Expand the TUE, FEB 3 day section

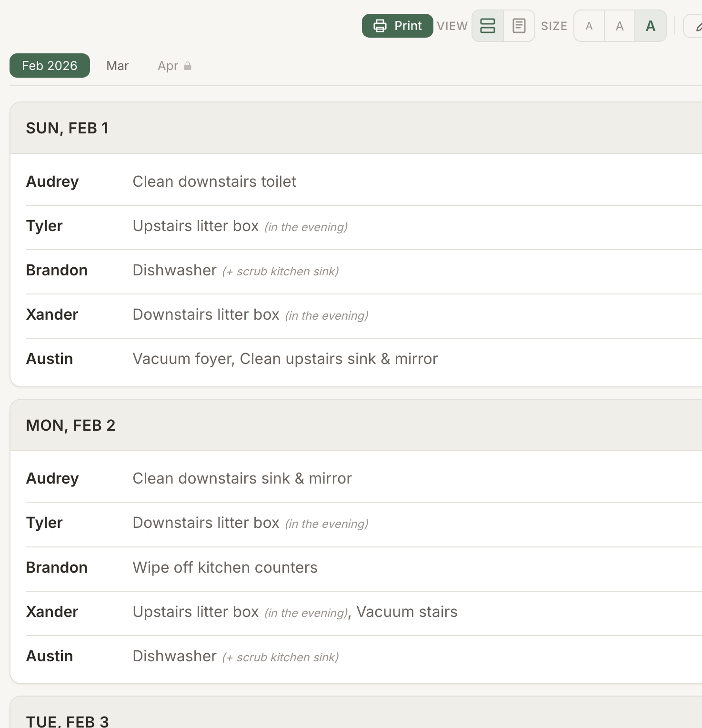tap(67, 719)
